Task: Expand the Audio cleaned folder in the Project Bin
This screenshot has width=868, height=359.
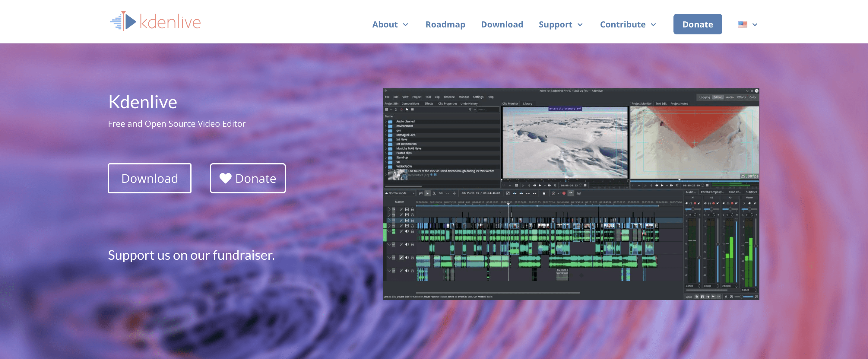Action: pyautogui.click(x=386, y=121)
